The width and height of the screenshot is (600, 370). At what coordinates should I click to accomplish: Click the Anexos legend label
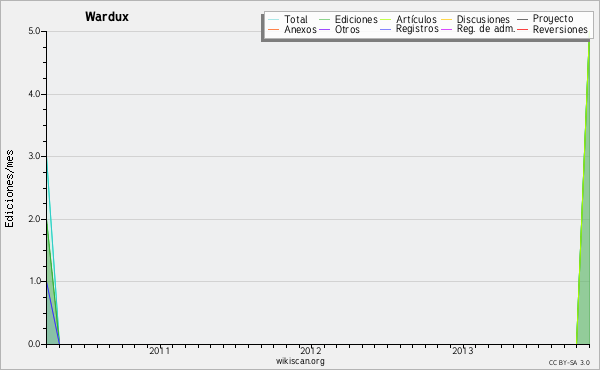point(300,29)
